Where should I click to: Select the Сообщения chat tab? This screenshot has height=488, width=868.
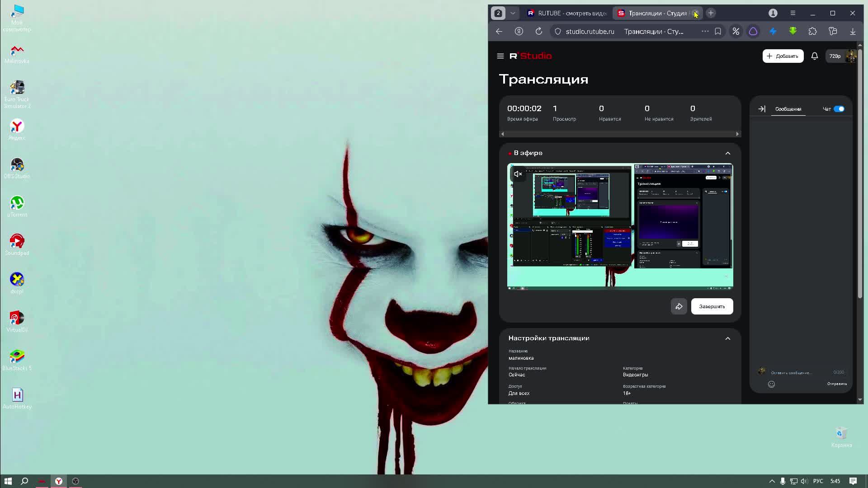click(x=788, y=109)
